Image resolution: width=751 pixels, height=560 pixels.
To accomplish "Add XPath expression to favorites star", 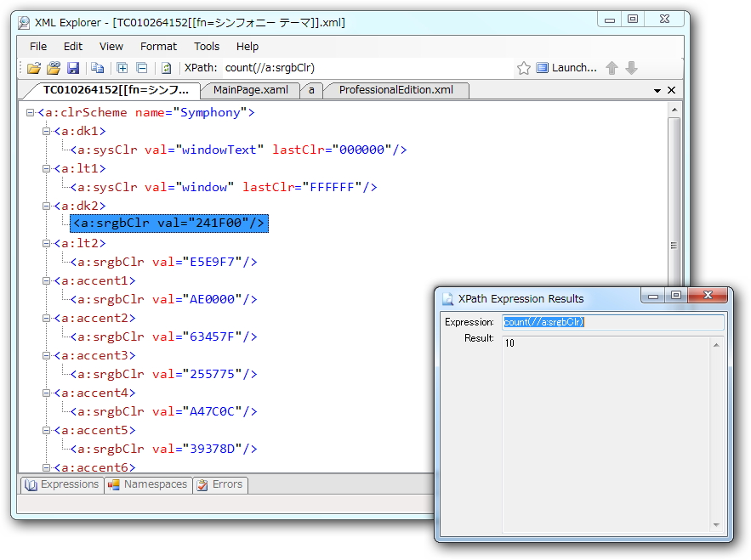I will [x=524, y=67].
